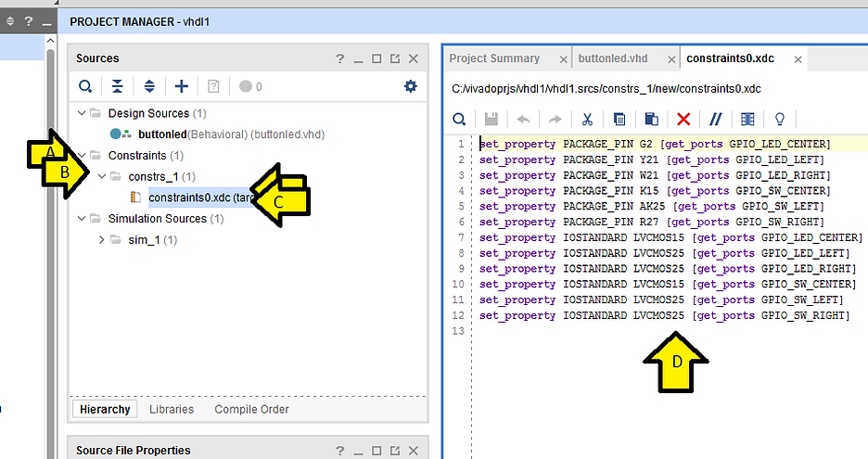Screen dimensions: 868x459
Task: Open the Hierarchy view tab
Action: click(x=105, y=409)
